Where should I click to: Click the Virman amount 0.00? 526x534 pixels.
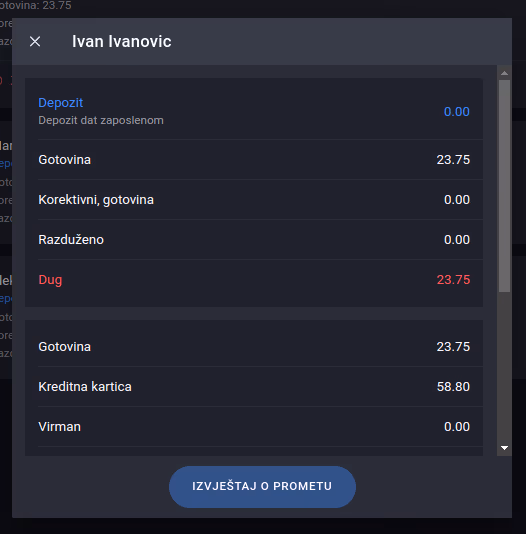tap(457, 427)
